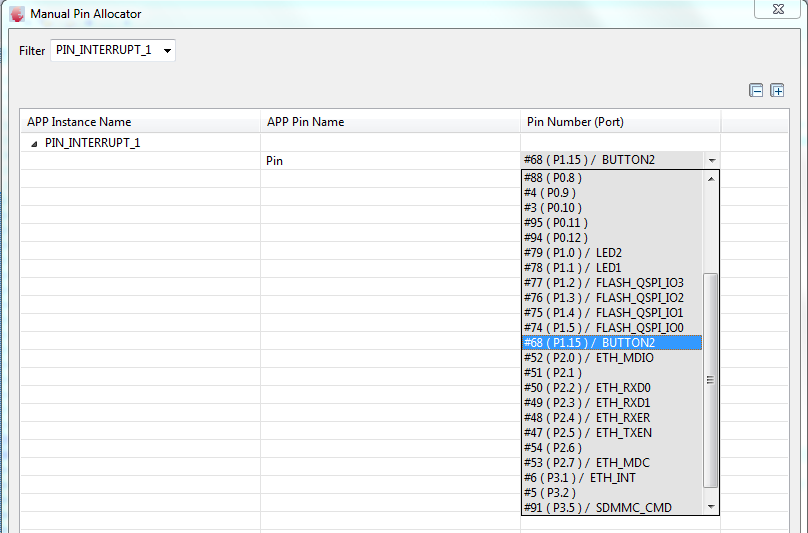808x533 pixels.
Task: Click the Pin Number (Port) column header
Action: (575, 122)
